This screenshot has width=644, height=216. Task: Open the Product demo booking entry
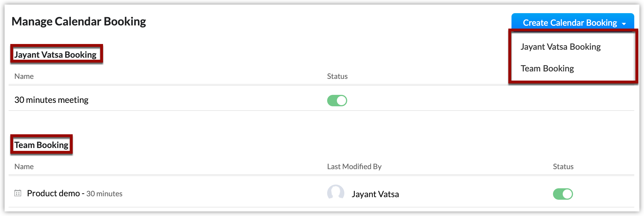tap(53, 193)
